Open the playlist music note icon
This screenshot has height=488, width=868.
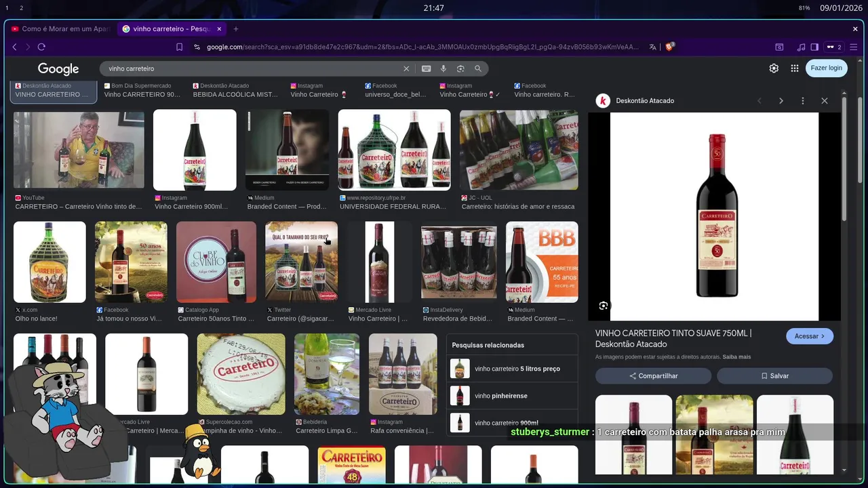pos(801,47)
